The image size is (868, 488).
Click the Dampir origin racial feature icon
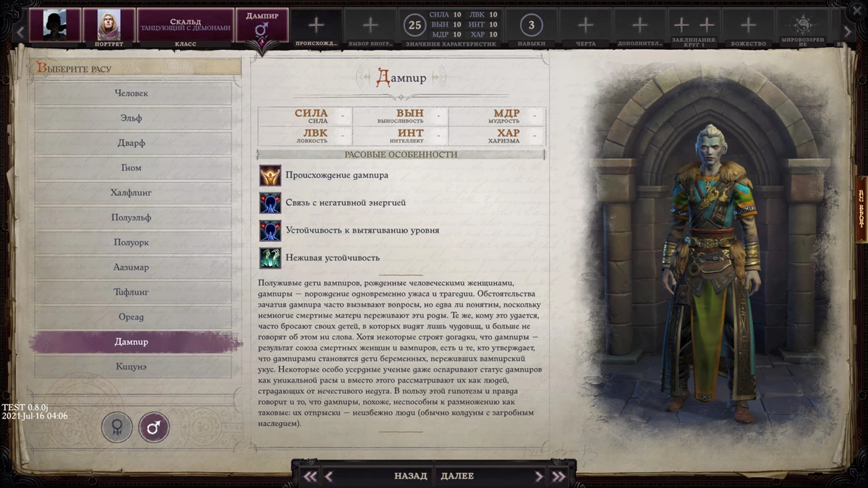click(x=269, y=175)
